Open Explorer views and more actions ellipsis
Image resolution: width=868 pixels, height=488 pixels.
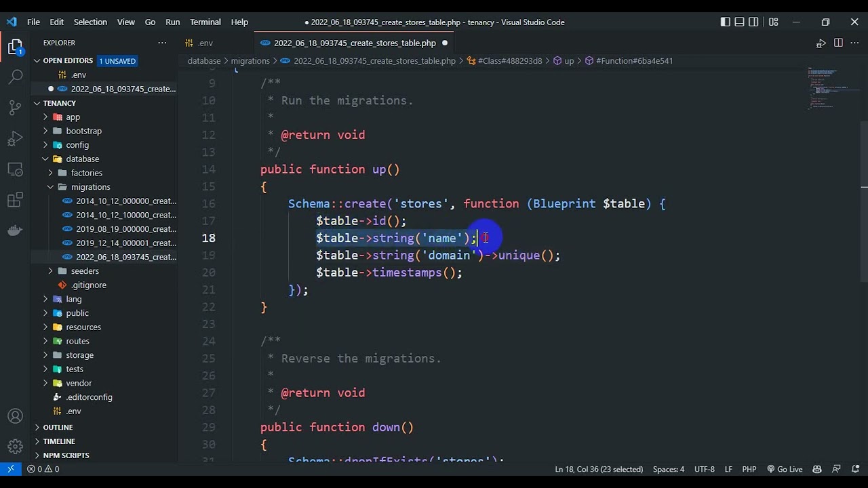point(162,43)
